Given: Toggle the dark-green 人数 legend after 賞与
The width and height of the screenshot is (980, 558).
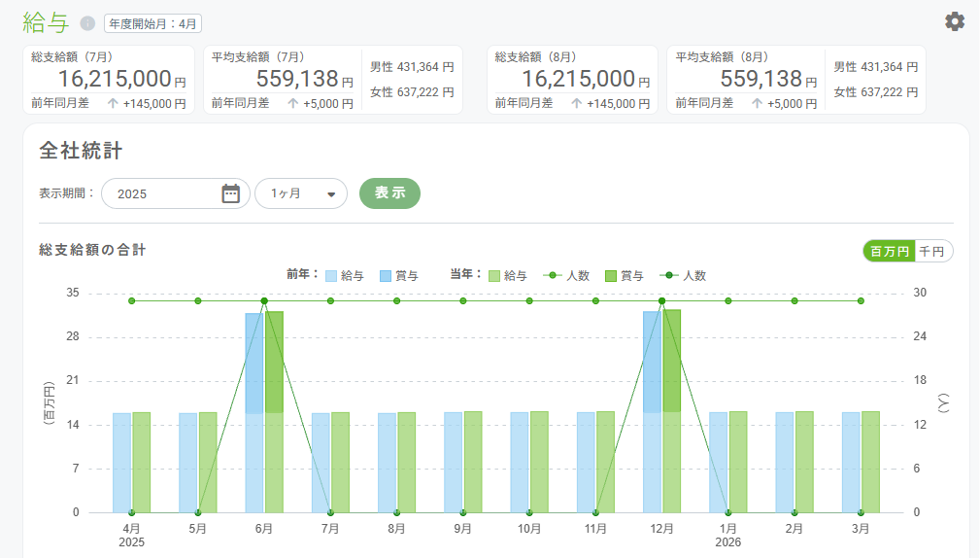Looking at the screenshot, I should tap(683, 276).
